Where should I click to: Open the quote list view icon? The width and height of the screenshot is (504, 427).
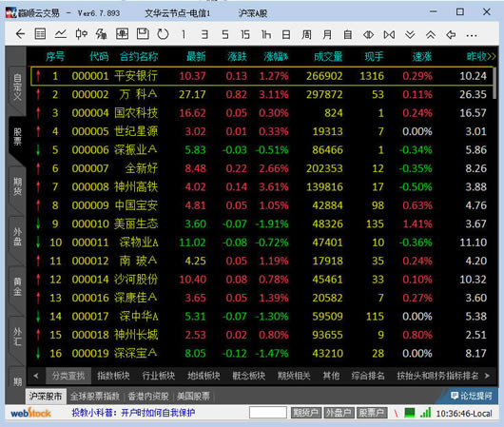click(x=40, y=34)
